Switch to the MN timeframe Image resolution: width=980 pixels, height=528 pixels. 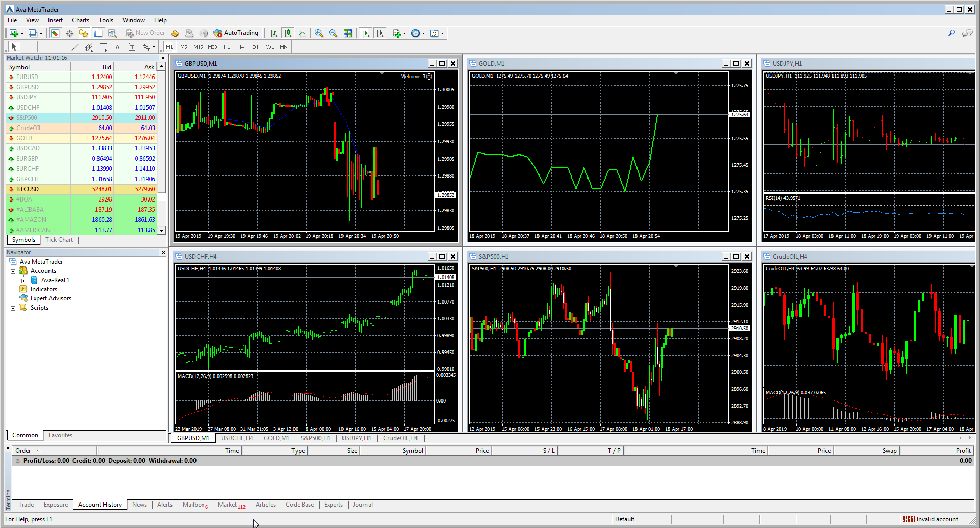coord(284,47)
